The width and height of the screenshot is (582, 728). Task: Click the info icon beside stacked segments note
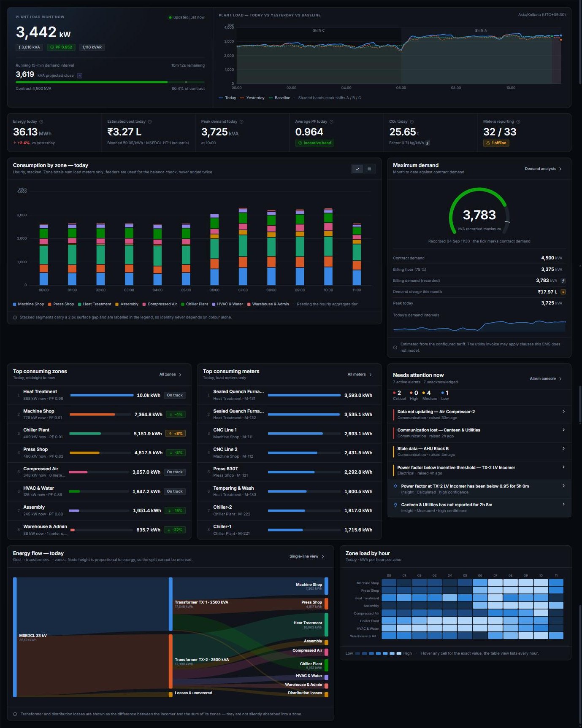tap(15, 318)
